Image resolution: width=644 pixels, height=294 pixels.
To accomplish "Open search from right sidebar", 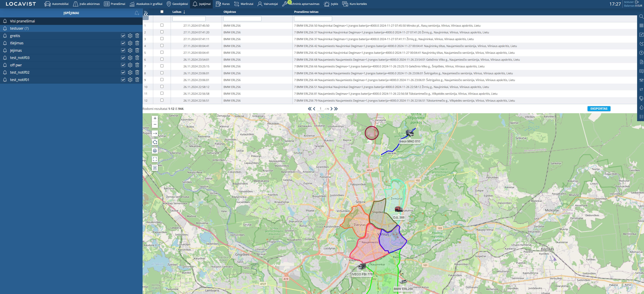I will pyautogui.click(x=641, y=17).
